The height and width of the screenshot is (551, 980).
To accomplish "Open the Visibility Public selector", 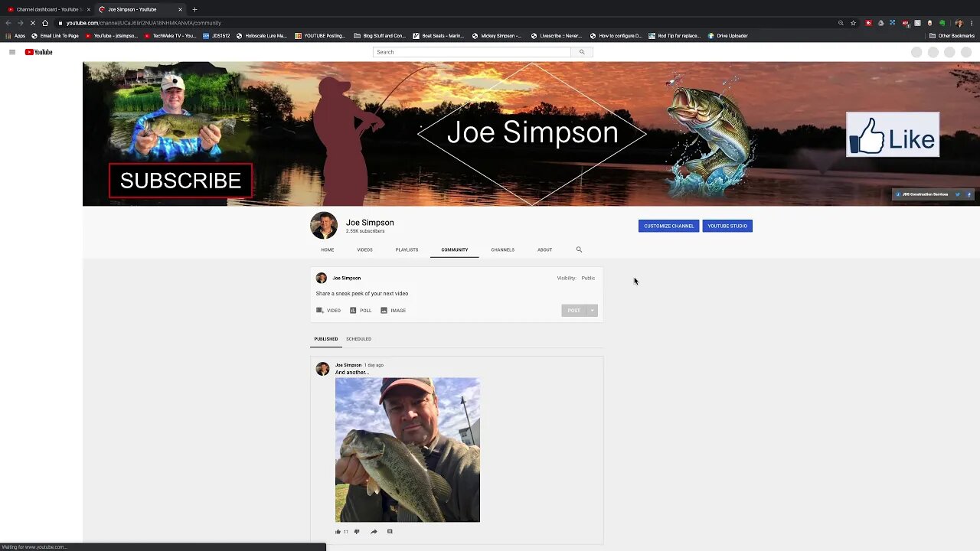I will [x=576, y=278].
